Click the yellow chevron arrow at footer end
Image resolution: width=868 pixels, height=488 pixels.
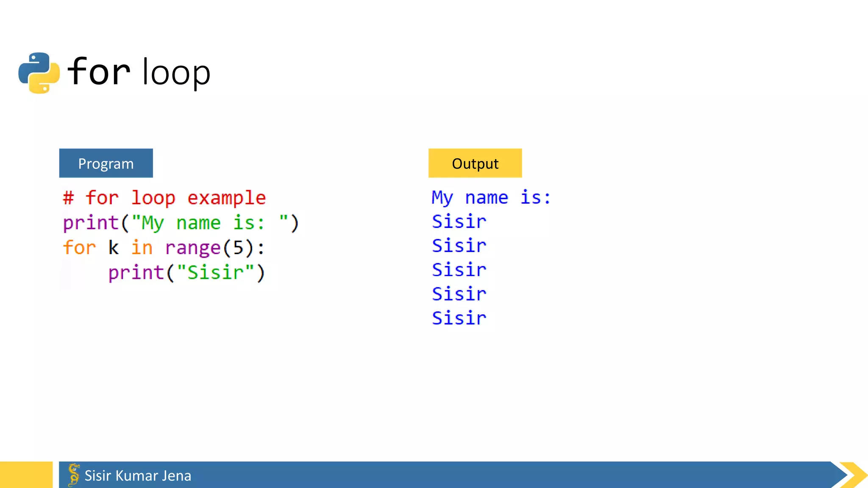click(854, 475)
